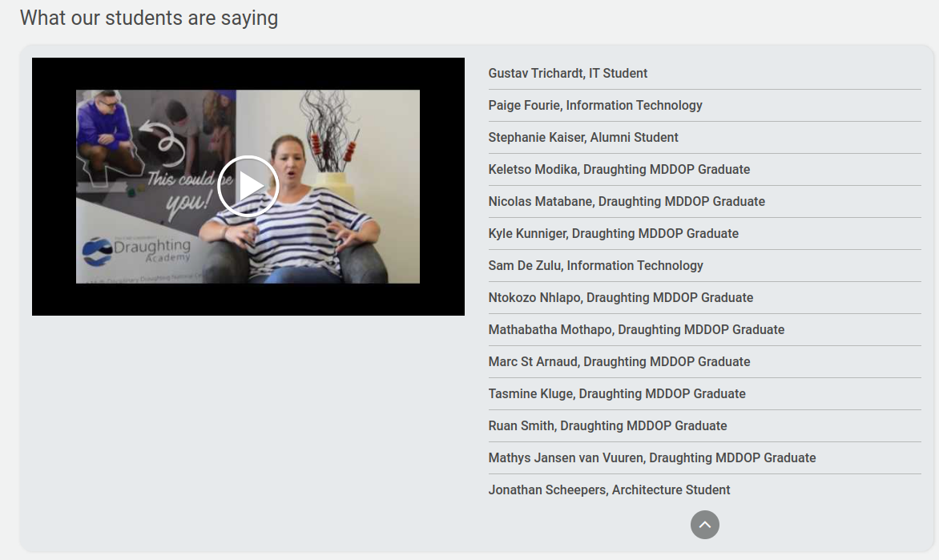Open Nicolas Matabane's testimonial
This screenshot has width=939, height=560.
[x=627, y=202]
